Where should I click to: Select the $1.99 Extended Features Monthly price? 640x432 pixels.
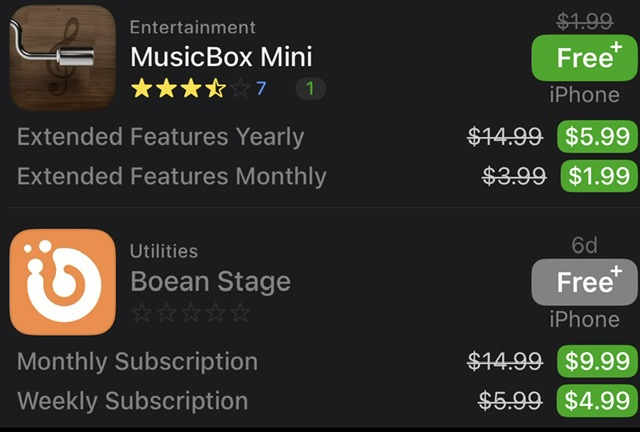(x=597, y=176)
